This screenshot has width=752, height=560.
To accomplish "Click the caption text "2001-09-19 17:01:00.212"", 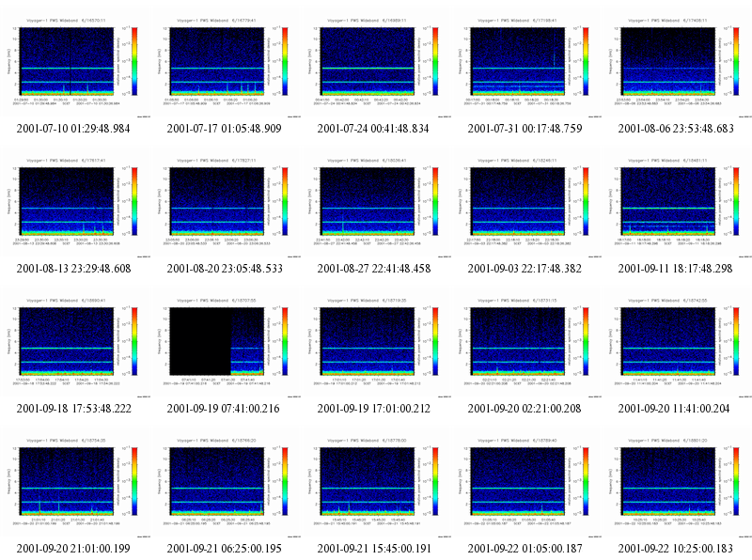I will pos(373,409).
